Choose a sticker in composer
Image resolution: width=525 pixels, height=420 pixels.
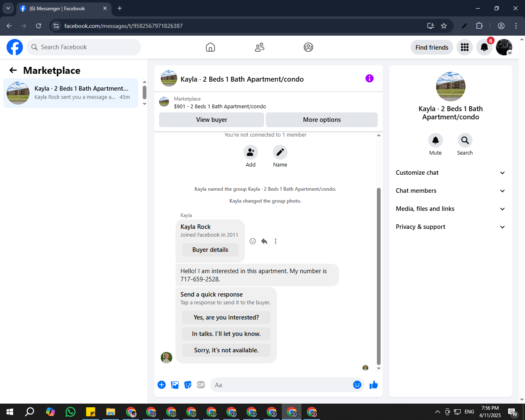click(x=188, y=385)
